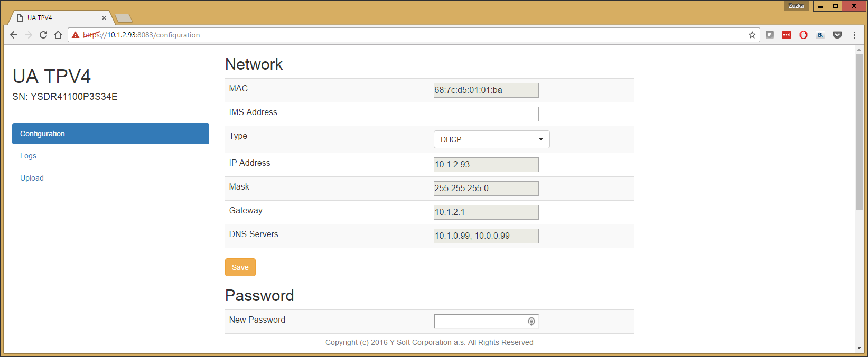Expand the network Type DHCP dropdown
This screenshot has width=868, height=357.
[491, 139]
